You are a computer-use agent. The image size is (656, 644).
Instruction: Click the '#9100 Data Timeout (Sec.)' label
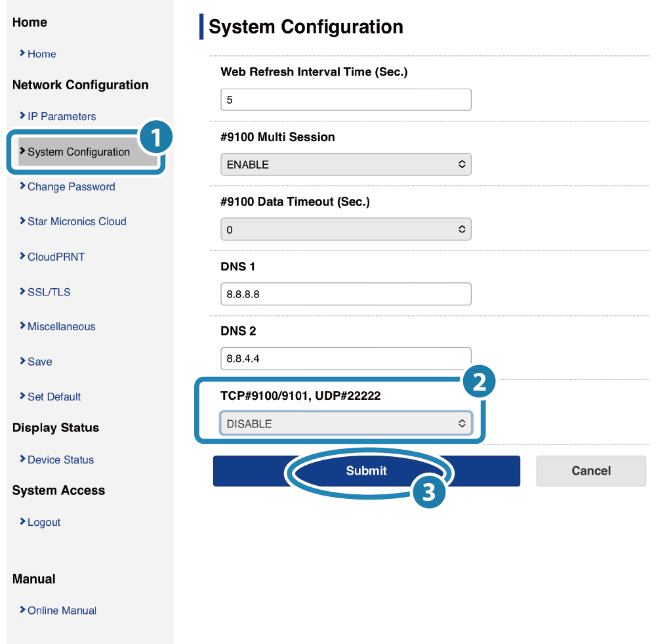click(295, 202)
